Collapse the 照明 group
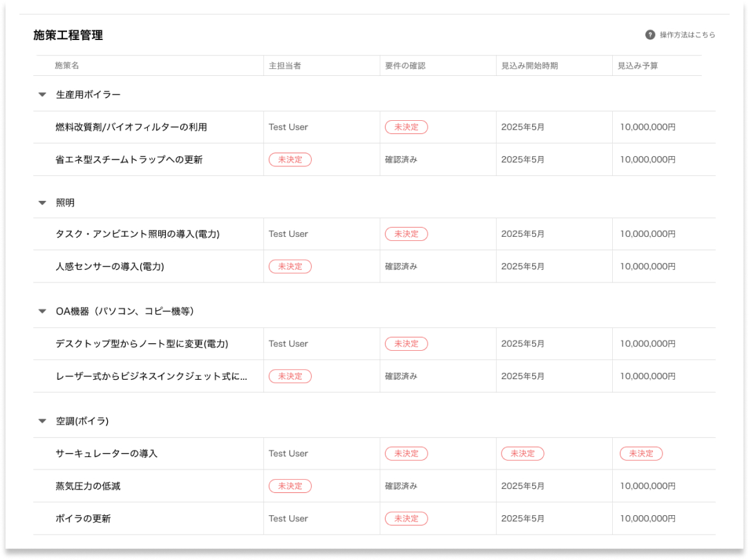 42,203
